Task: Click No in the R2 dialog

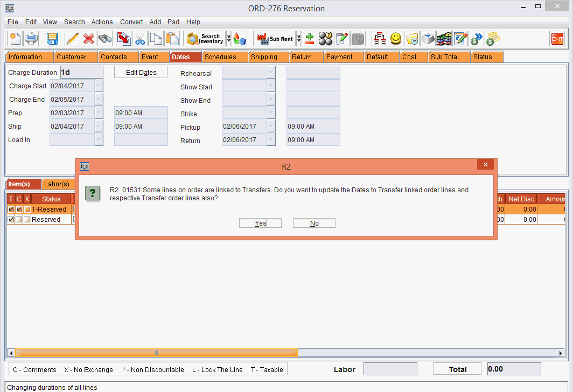Action: click(314, 223)
